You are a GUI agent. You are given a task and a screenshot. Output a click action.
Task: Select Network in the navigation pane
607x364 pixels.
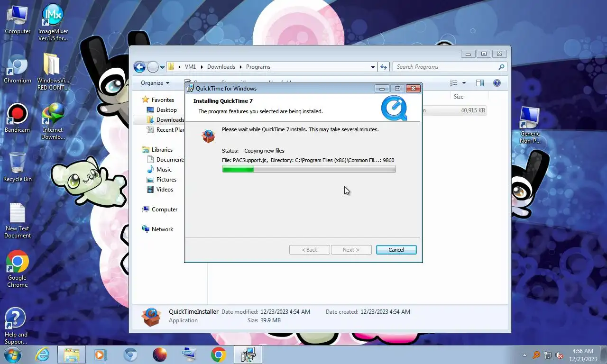162,229
